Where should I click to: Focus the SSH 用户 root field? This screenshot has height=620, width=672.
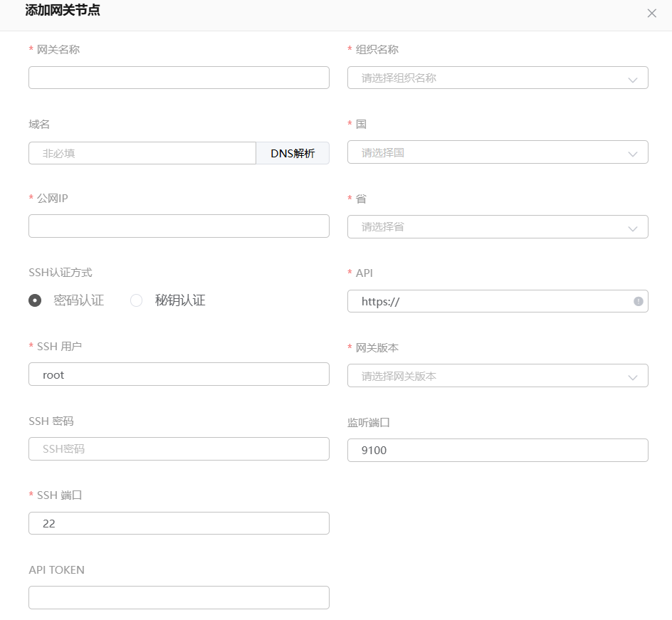click(x=179, y=374)
